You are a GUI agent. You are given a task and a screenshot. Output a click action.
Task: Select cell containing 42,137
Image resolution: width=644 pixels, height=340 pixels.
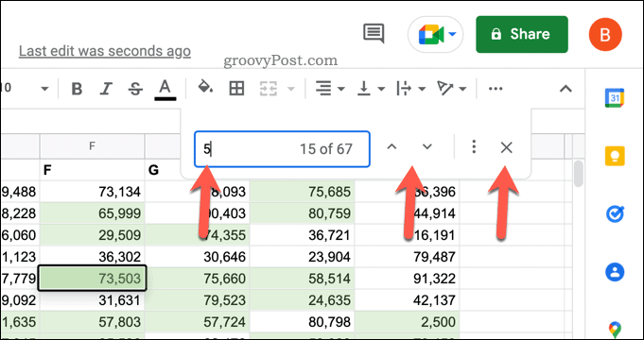pos(407,300)
